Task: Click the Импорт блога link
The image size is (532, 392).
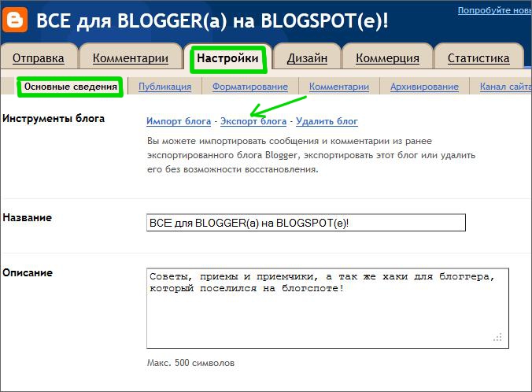Action: point(179,121)
